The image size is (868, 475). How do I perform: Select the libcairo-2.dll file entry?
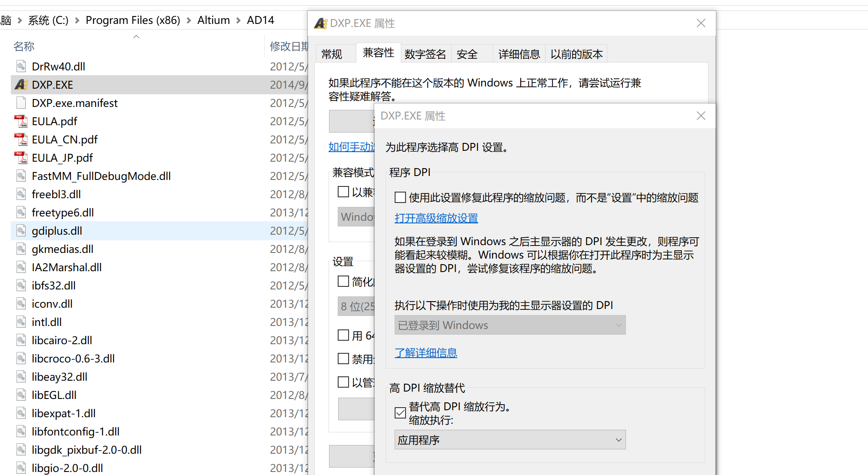tap(62, 340)
